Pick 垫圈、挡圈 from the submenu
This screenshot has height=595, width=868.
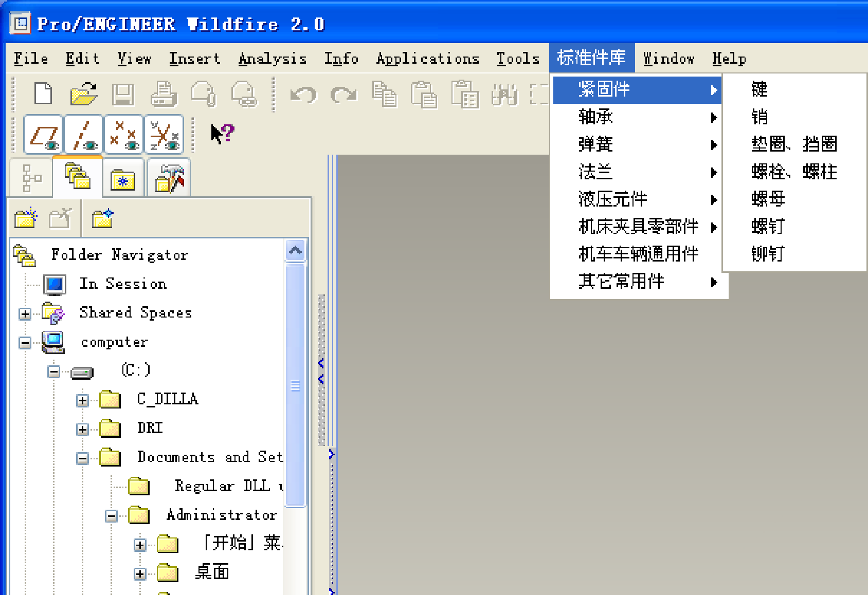794,144
